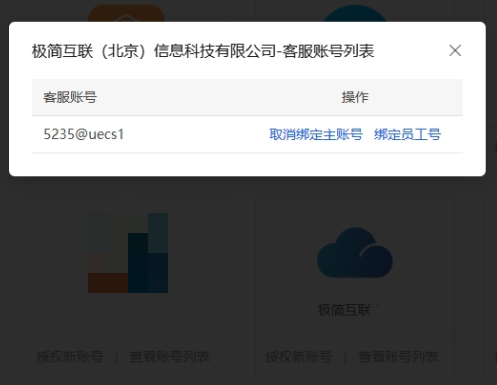Click the pixelated bar-chart logo icon
Image resolution: width=497 pixels, height=385 pixels.
(x=128, y=253)
